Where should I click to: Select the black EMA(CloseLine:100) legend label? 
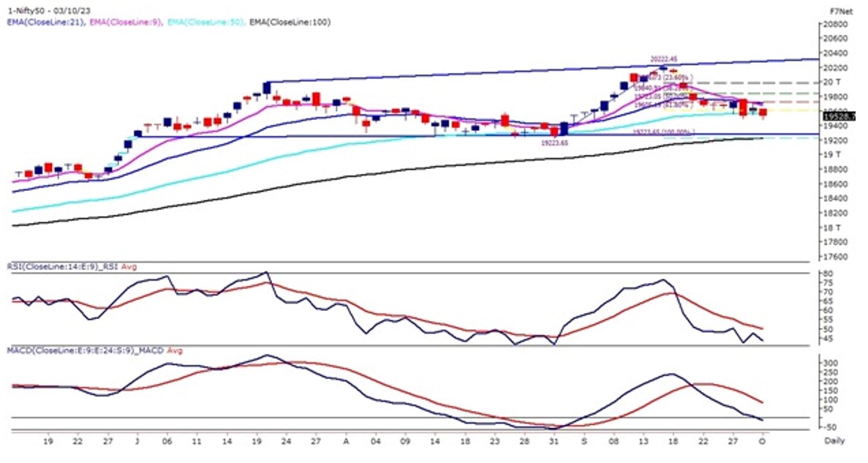pos(290,22)
